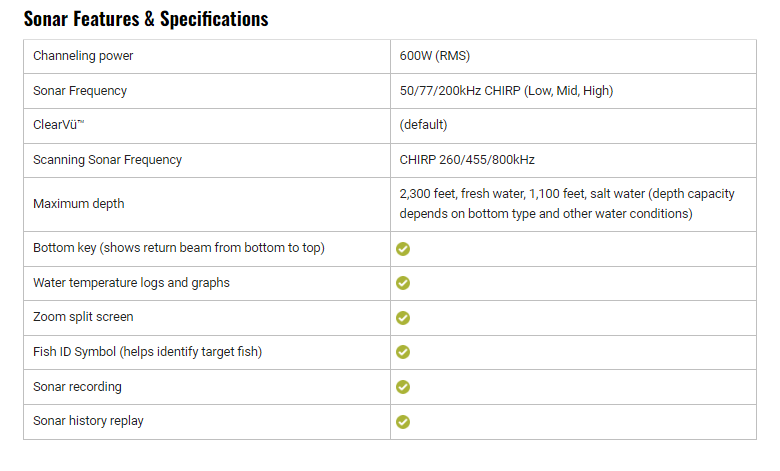Click the Zoom split screen label text
The image size is (780, 471).
[83, 317]
